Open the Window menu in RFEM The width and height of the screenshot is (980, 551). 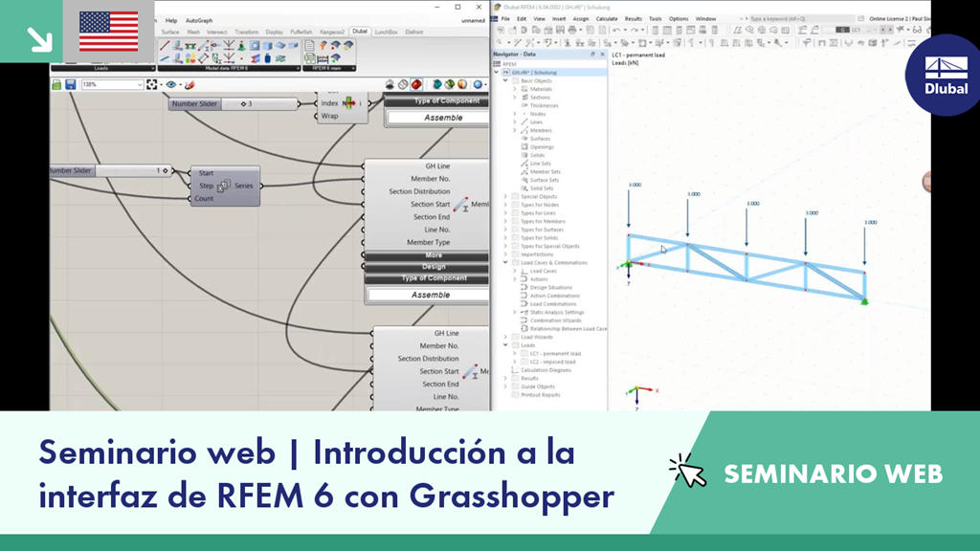point(705,19)
